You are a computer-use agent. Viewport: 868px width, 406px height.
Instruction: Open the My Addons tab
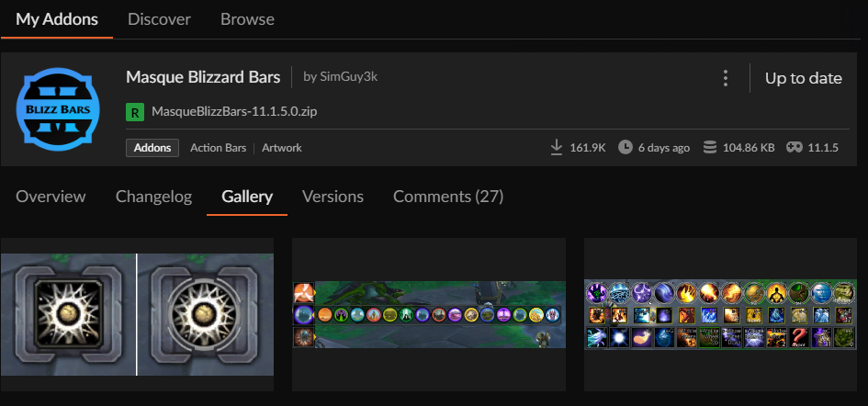click(57, 19)
